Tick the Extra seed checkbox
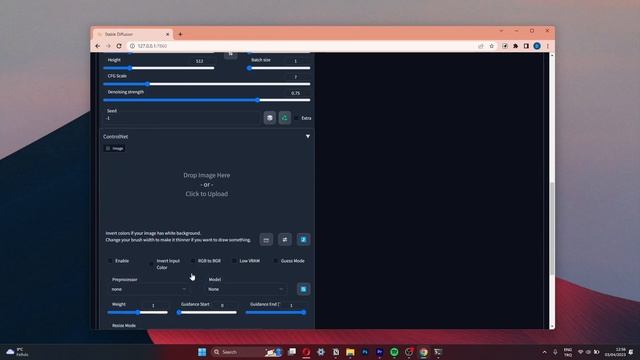Screen dimensions: 640x360 click(x=297, y=118)
